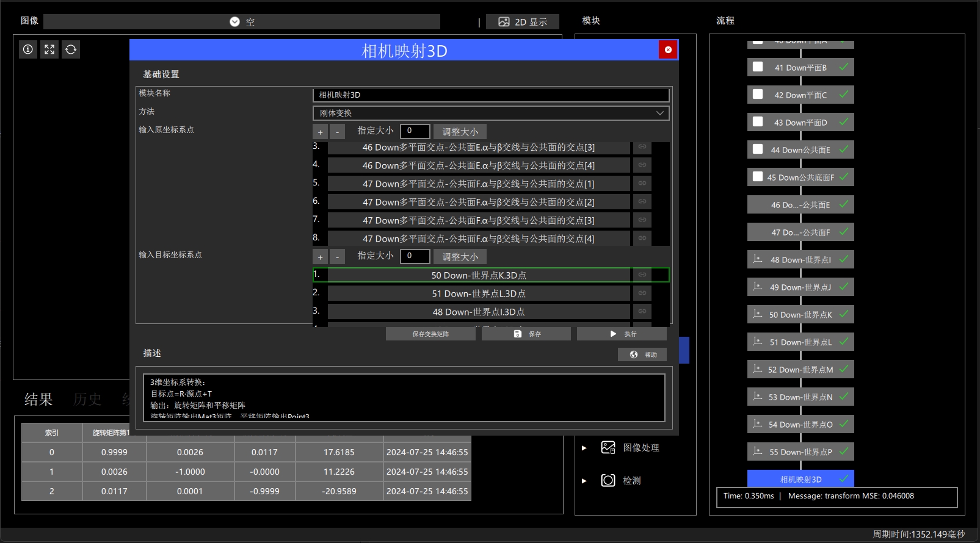980x543 pixels.
Task: Select the 46 Do...-公共面E flow node
Action: (800, 205)
